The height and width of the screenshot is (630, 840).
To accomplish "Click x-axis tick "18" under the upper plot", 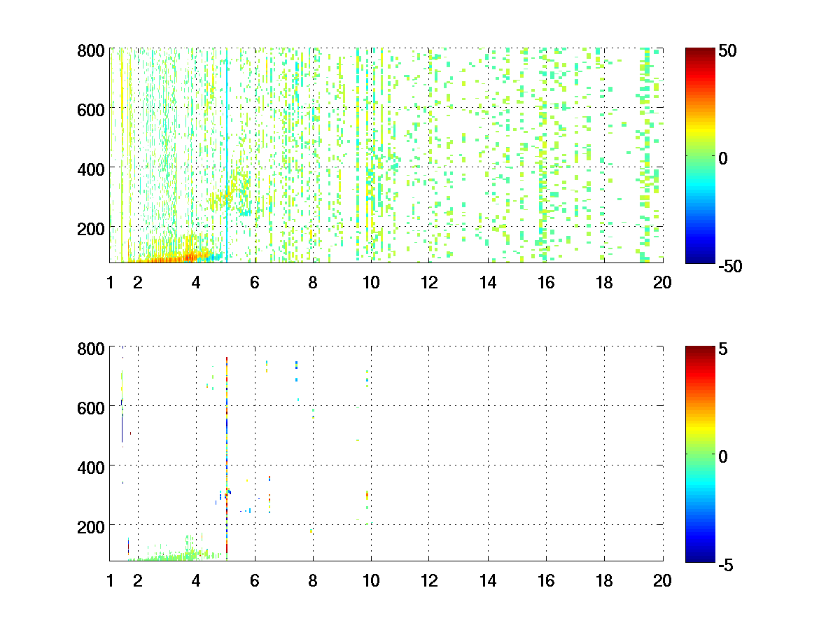I will (x=604, y=283).
